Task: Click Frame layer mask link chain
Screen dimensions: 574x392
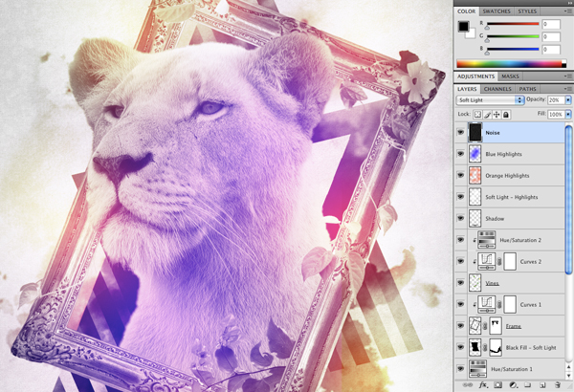Action: [485, 326]
